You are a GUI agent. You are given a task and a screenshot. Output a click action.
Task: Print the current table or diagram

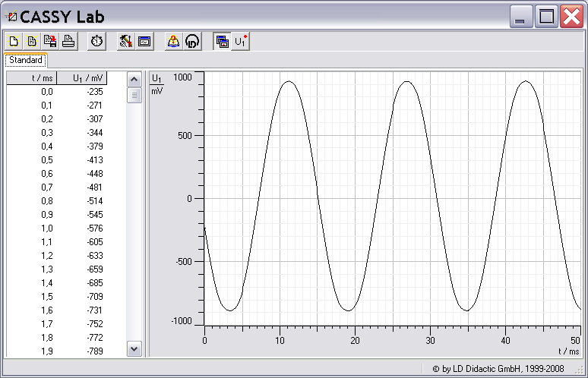click(x=68, y=41)
